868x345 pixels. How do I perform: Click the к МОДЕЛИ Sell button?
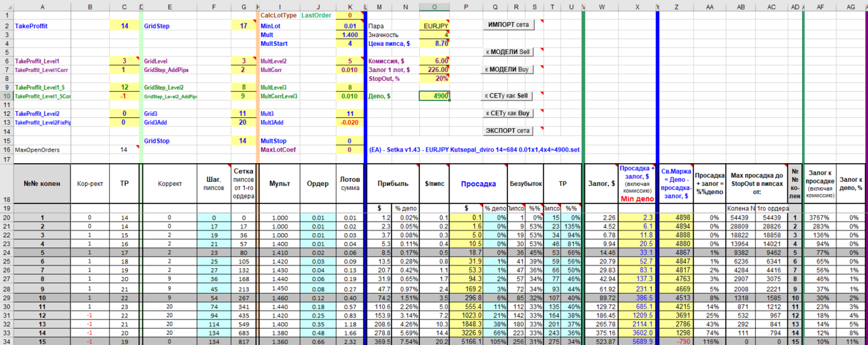[509, 52]
